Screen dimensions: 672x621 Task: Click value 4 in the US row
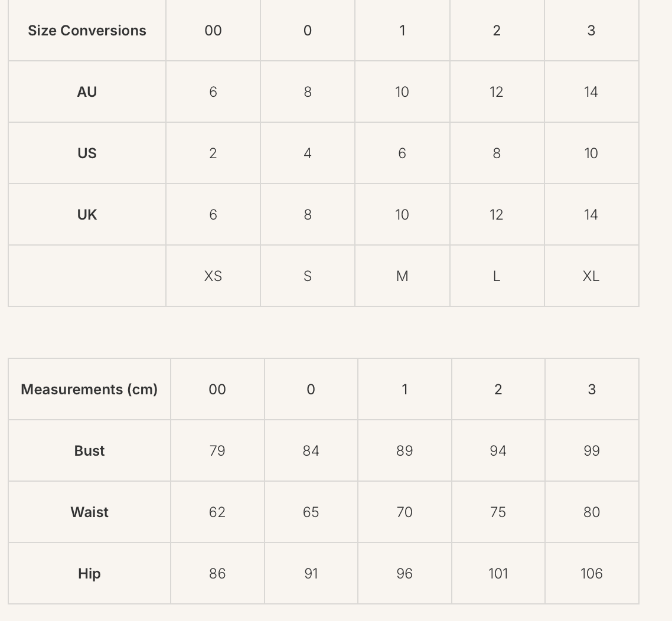[308, 153]
